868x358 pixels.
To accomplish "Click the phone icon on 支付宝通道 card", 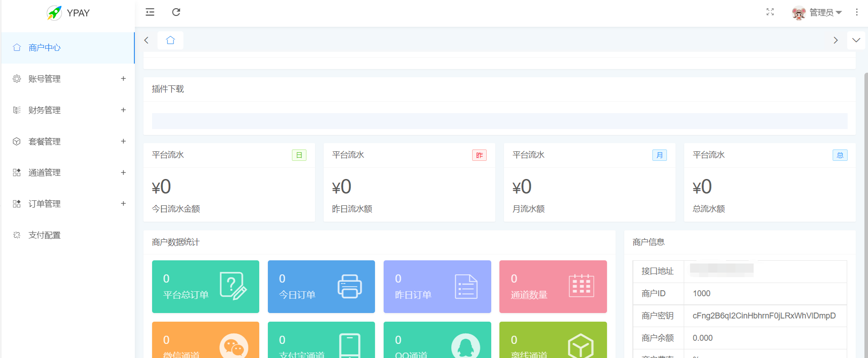I will point(350,346).
